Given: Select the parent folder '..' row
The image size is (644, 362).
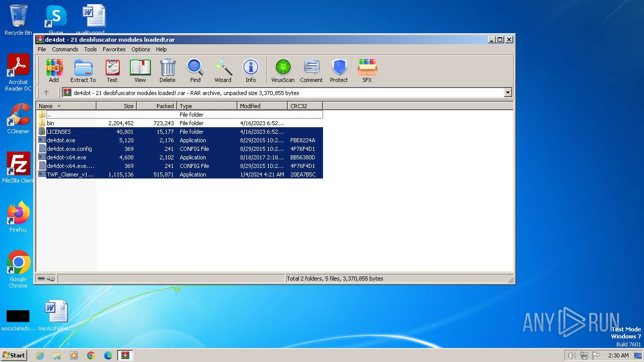Looking at the screenshot, I should point(180,115).
